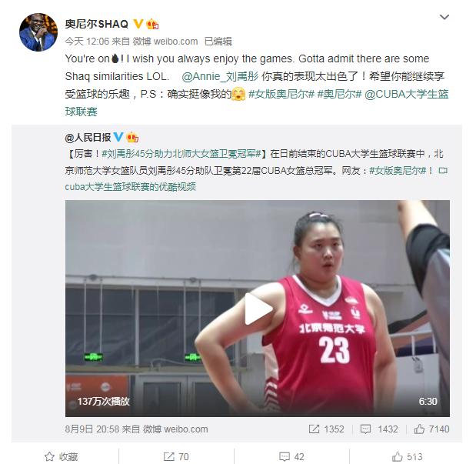This screenshot has height=464, width=476.
Task: Open the #奥尼尔# hashtag link
Action: pyautogui.click(x=339, y=94)
